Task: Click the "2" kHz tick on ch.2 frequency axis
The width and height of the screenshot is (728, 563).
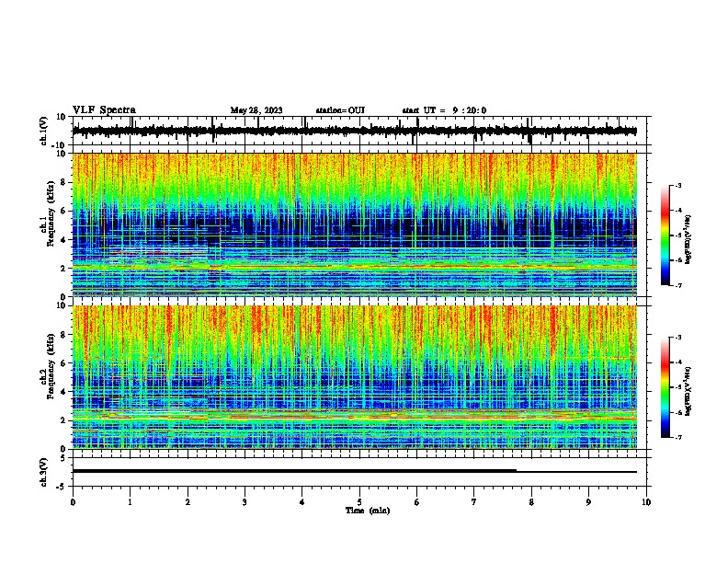Action: [x=63, y=420]
